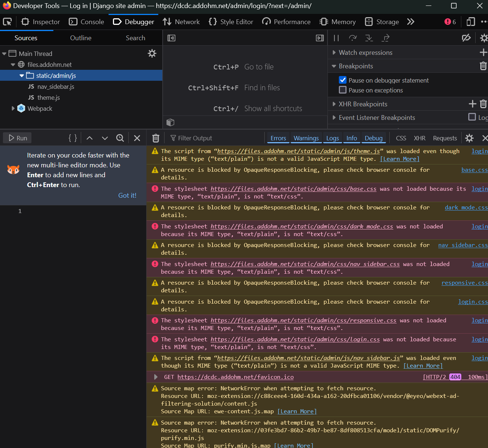
Task: Open debugger settings gear
Action: (x=484, y=38)
